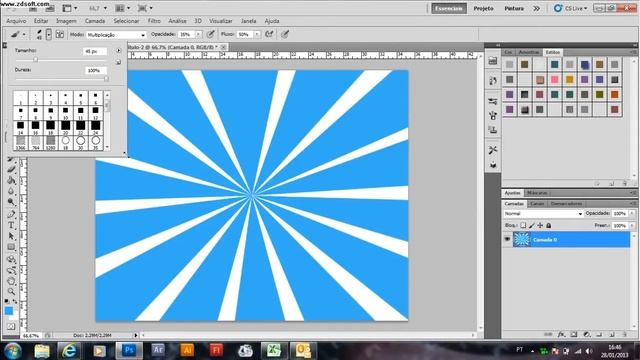Open the Tool Presets crossed-tools icon
The image size is (640, 360).
(x=493, y=150)
